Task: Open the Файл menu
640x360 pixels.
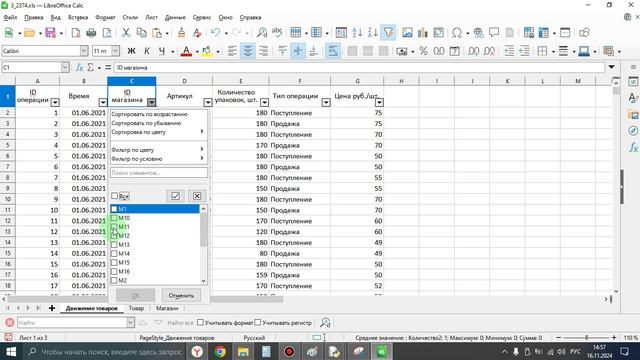Action: pyautogui.click(x=10, y=18)
